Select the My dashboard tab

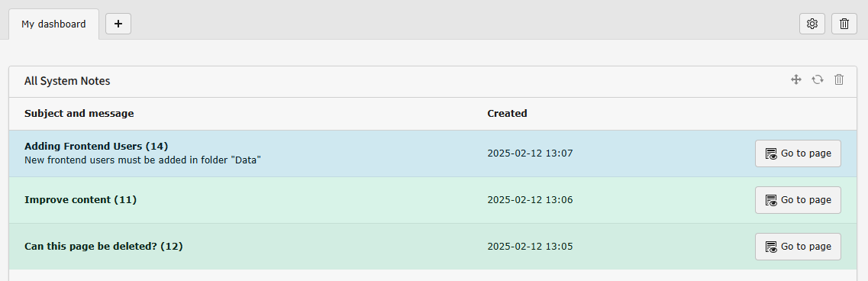53,24
